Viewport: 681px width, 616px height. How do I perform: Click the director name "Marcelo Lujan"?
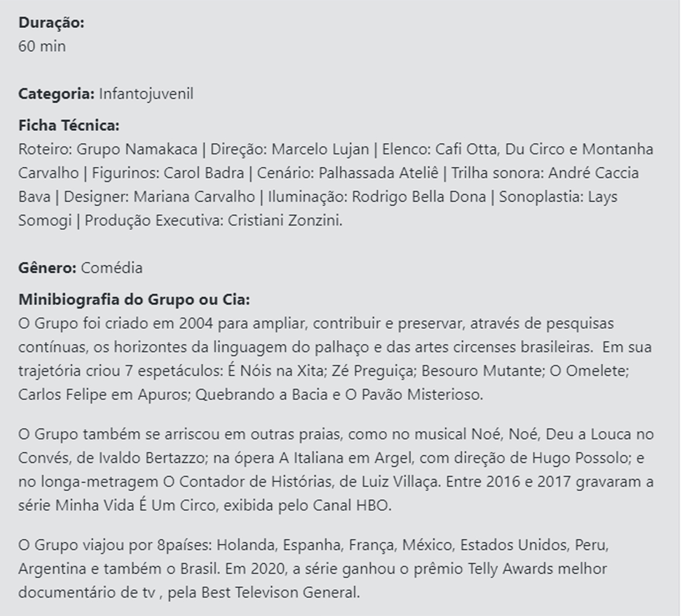[x=320, y=149]
